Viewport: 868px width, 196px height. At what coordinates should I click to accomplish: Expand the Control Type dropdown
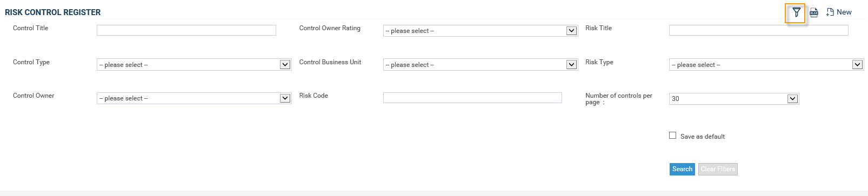coord(194,65)
